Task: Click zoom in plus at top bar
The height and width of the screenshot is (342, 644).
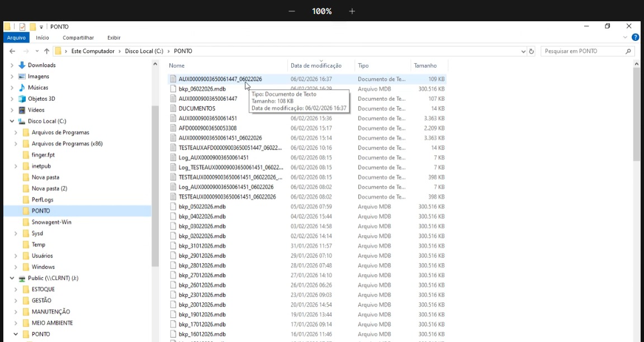Action: 352,11
